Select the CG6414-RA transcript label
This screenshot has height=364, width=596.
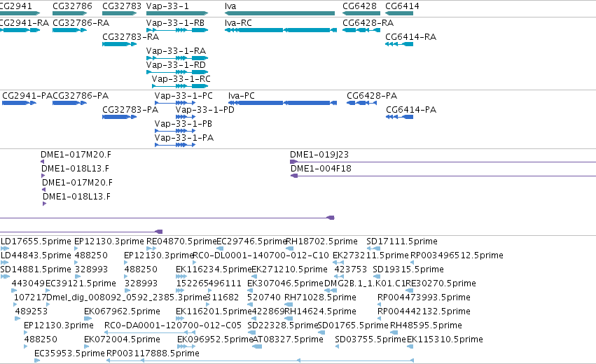click(411, 37)
